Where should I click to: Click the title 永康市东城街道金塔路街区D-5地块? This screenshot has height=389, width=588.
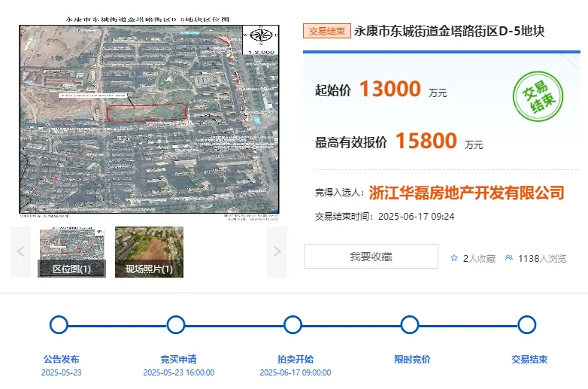tap(449, 31)
